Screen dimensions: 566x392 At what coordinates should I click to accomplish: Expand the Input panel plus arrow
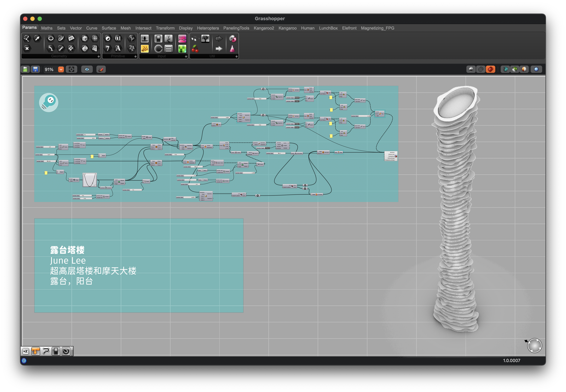tap(186, 56)
